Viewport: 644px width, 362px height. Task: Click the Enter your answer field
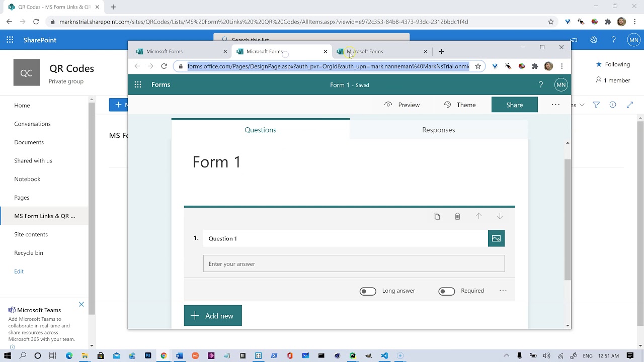(x=354, y=263)
